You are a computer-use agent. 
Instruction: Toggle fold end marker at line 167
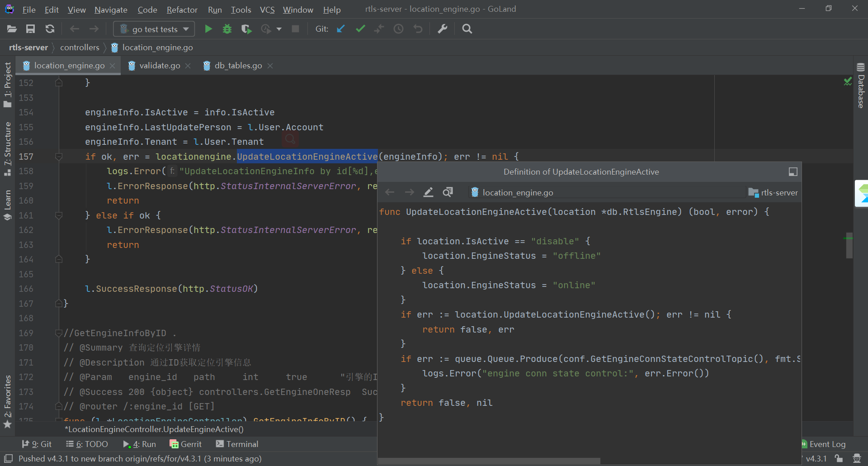[x=59, y=304]
